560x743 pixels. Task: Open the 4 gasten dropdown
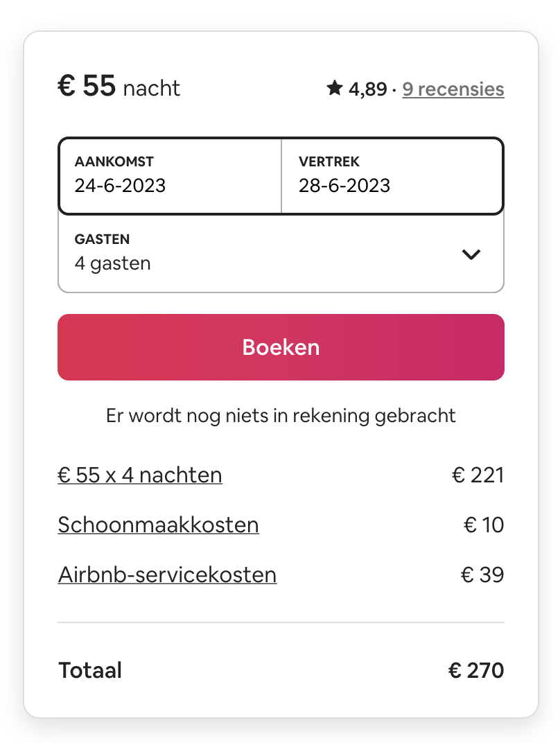(x=281, y=254)
